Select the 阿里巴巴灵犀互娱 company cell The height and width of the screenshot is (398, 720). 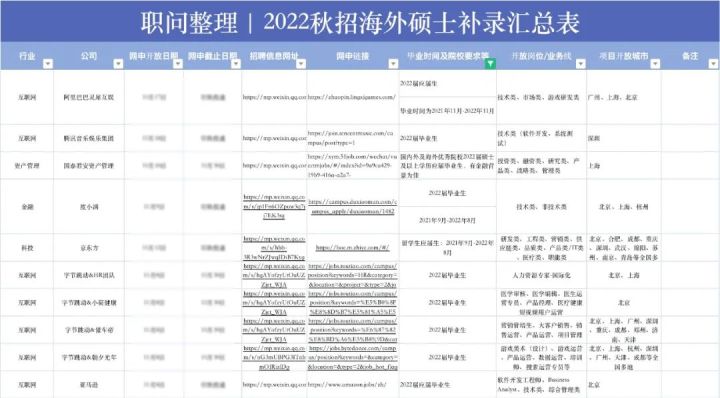(x=89, y=97)
